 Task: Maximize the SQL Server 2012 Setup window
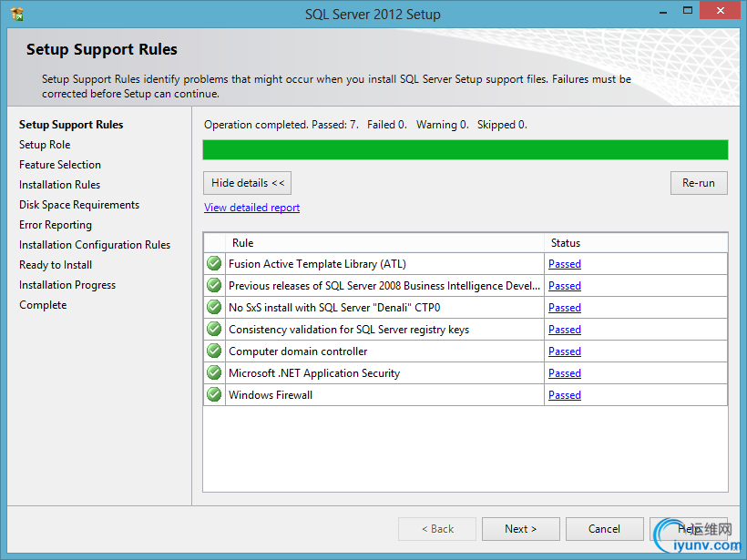coord(688,11)
